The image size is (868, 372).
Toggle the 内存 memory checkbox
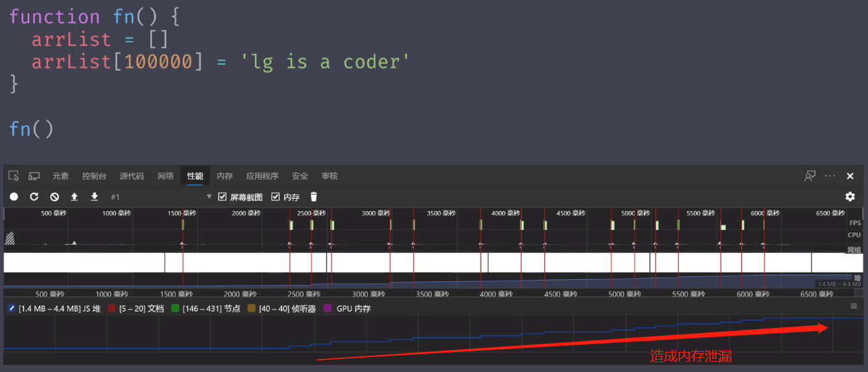[x=276, y=197]
